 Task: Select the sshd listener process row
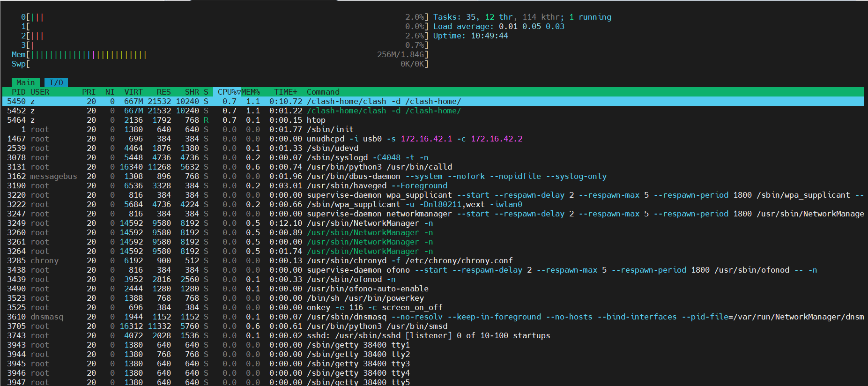[x=433, y=335]
